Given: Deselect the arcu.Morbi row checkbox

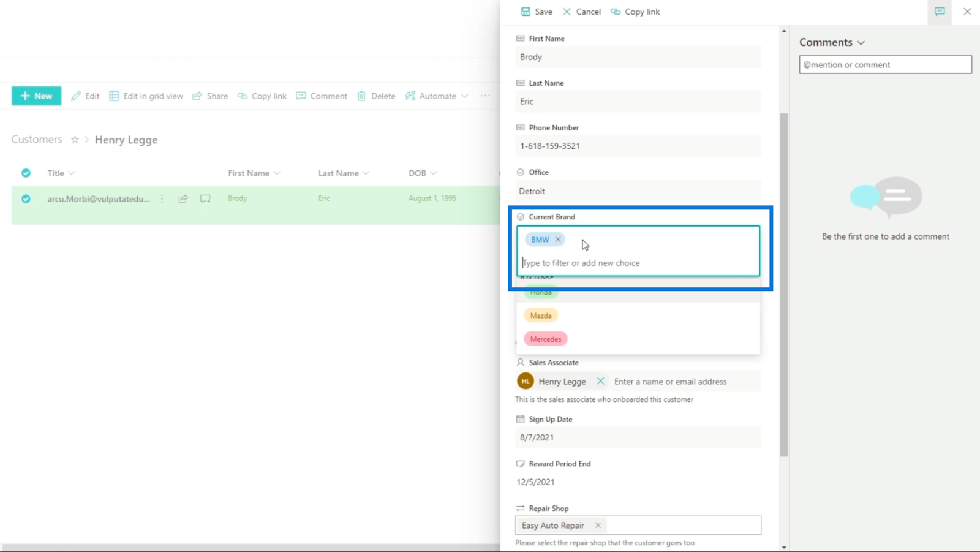Looking at the screenshot, I should tap(26, 199).
